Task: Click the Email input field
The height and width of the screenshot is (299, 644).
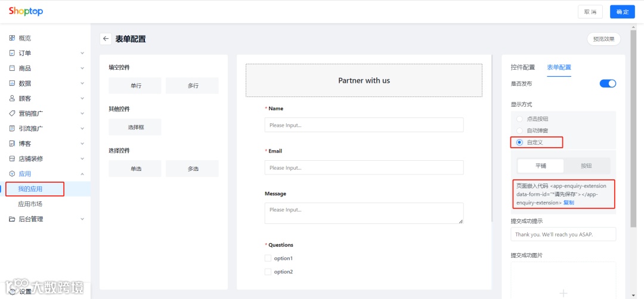Action: coord(364,168)
